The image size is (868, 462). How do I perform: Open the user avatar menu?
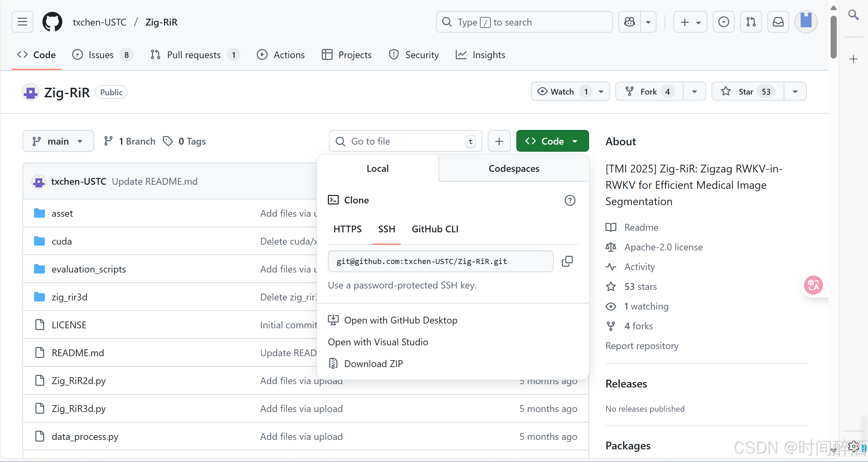coord(806,22)
